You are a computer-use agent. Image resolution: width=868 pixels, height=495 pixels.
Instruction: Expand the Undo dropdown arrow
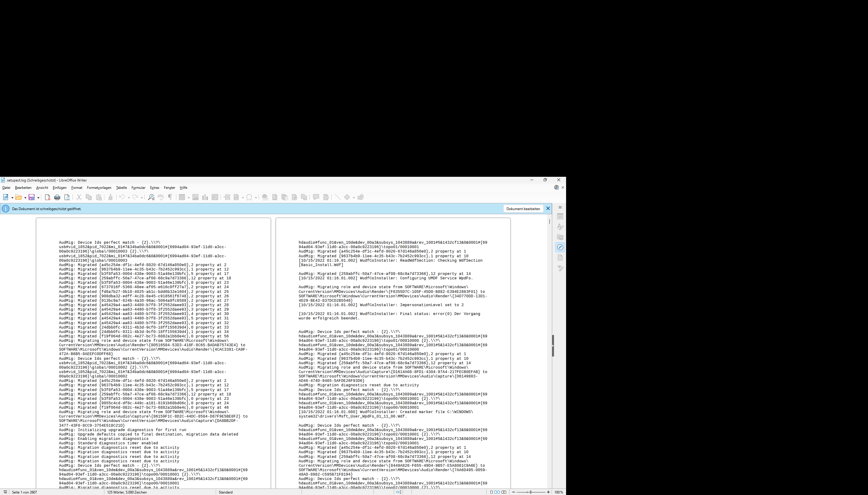[x=129, y=197]
